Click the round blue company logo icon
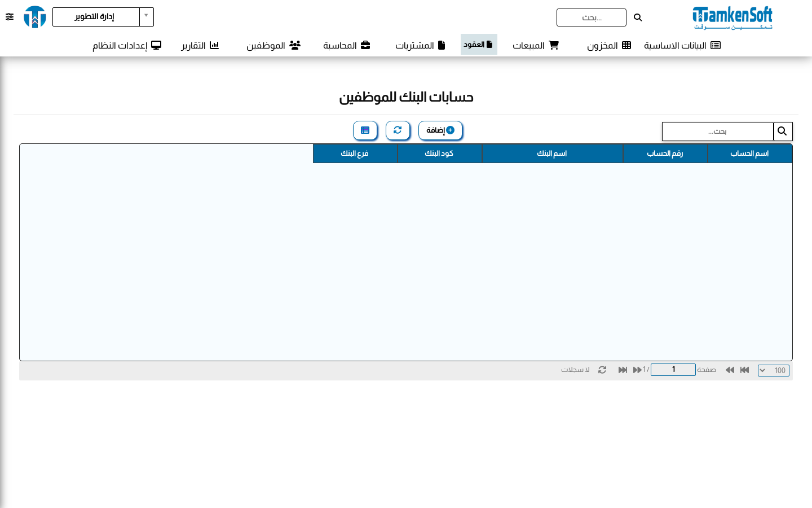 35,17
